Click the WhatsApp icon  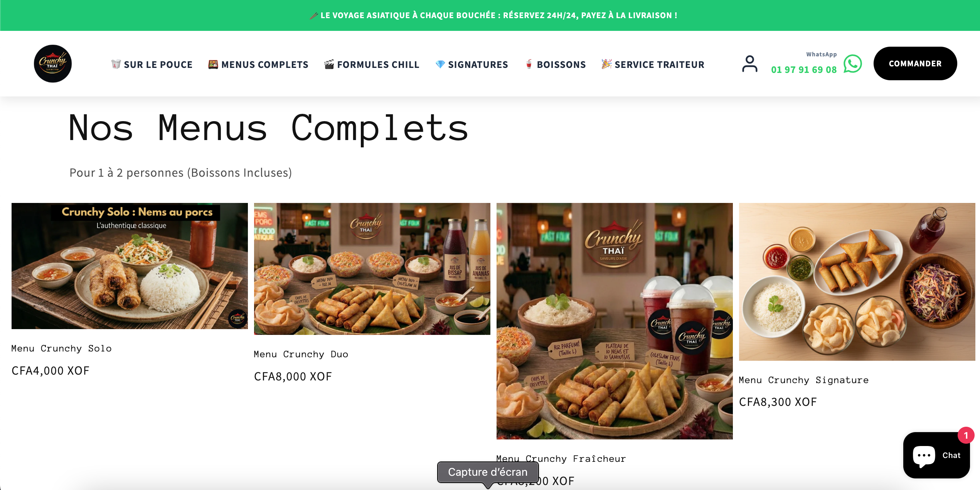(x=852, y=64)
